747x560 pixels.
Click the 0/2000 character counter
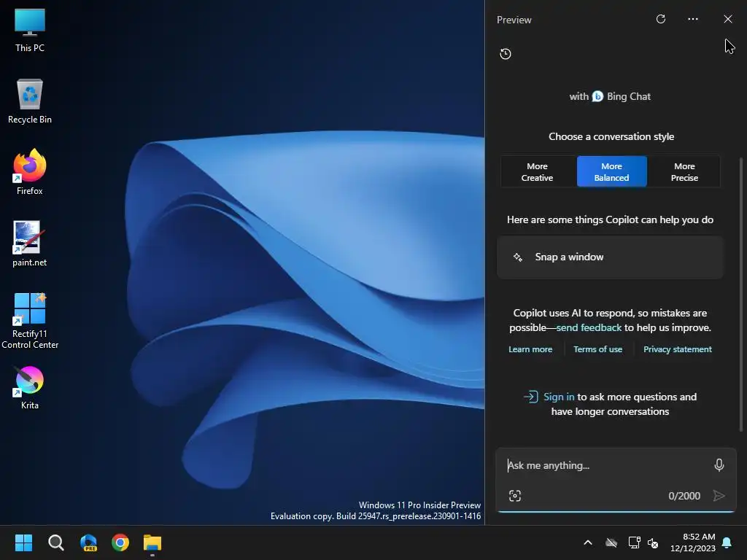pos(684,496)
